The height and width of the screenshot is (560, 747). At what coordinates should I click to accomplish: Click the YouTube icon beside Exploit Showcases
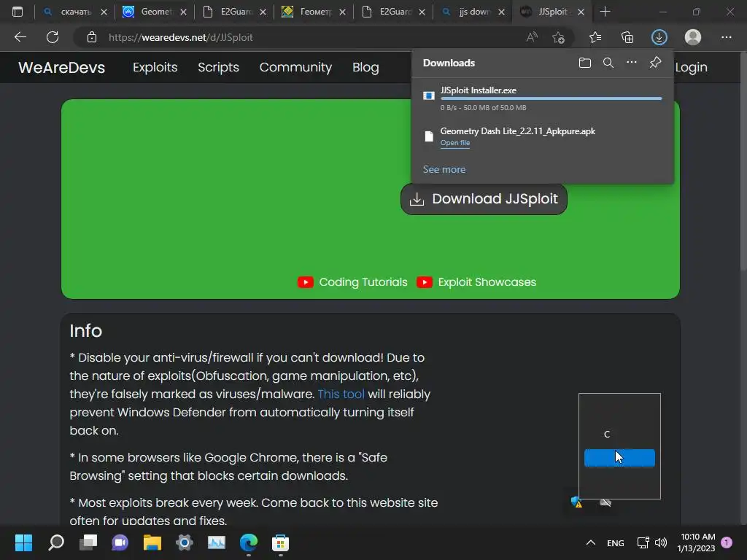click(425, 282)
